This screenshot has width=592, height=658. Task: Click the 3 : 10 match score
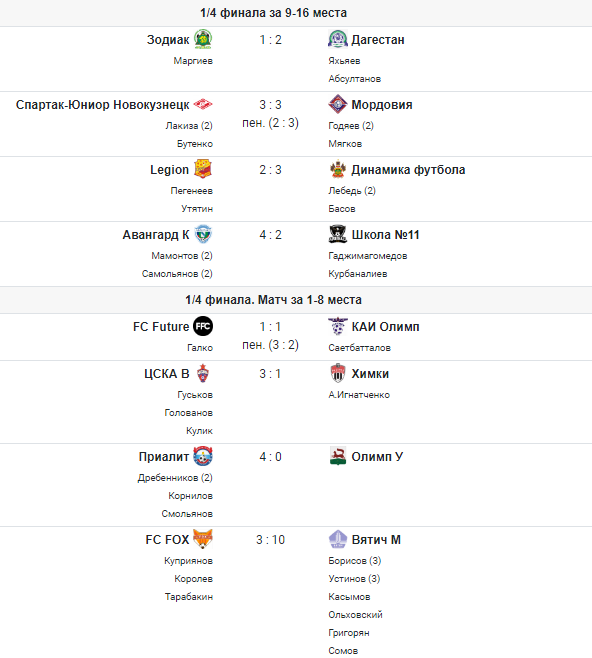tap(271, 540)
